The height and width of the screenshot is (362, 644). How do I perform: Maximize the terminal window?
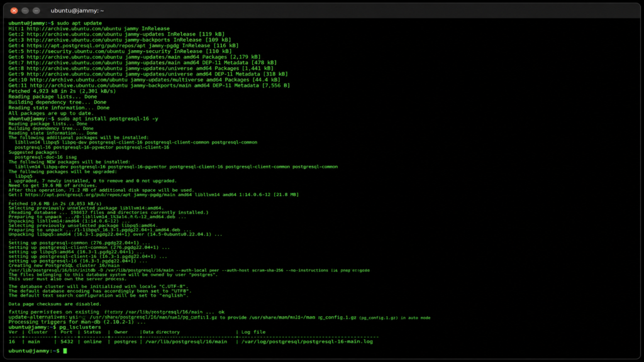(36, 11)
